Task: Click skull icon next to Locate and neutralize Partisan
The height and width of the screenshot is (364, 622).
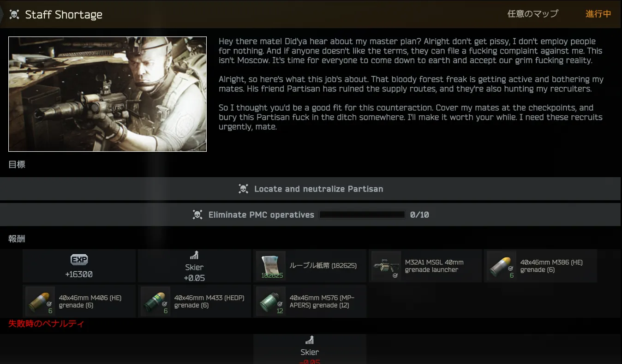Action: [x=243, y=189]
